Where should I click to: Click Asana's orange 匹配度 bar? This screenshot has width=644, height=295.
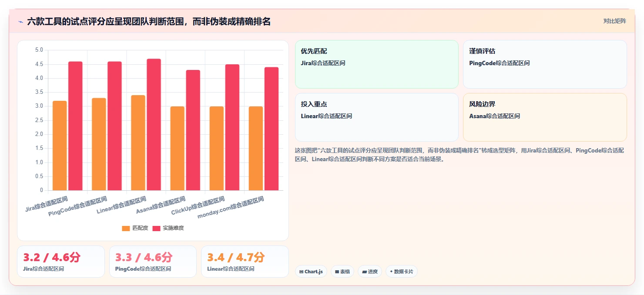click(x=177, y=148)
